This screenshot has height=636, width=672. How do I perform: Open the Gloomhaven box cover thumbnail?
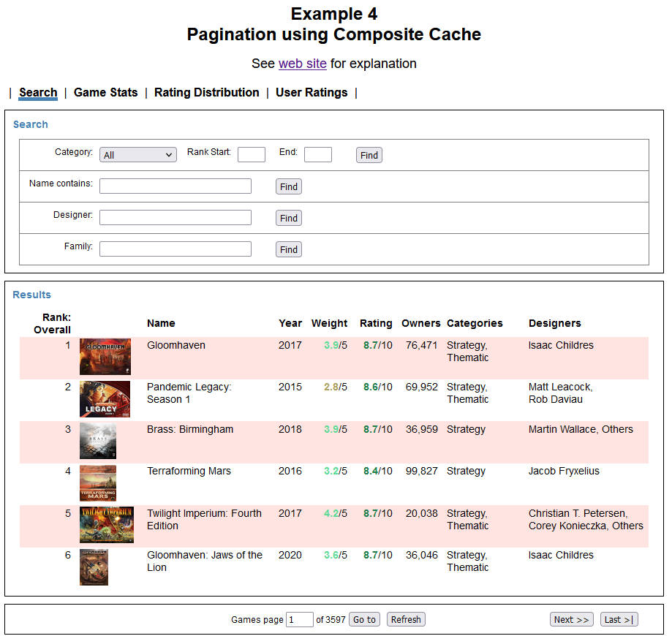[105, 357]
